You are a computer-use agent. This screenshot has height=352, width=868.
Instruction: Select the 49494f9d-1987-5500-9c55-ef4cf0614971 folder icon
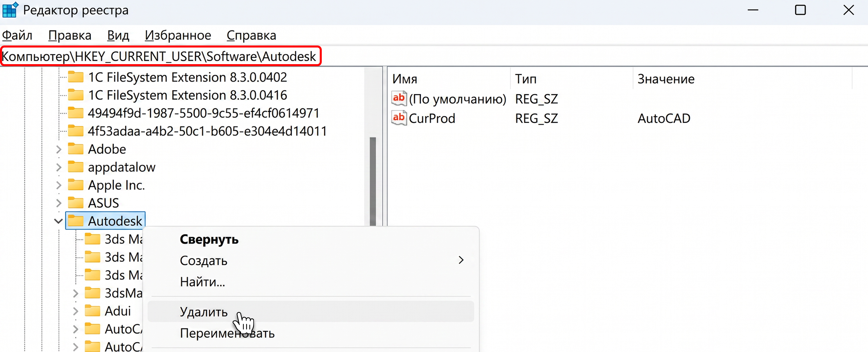[76, 113]
